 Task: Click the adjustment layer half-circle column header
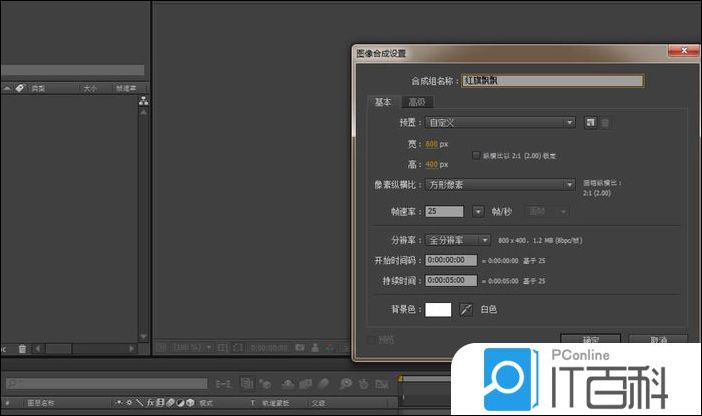180,403
